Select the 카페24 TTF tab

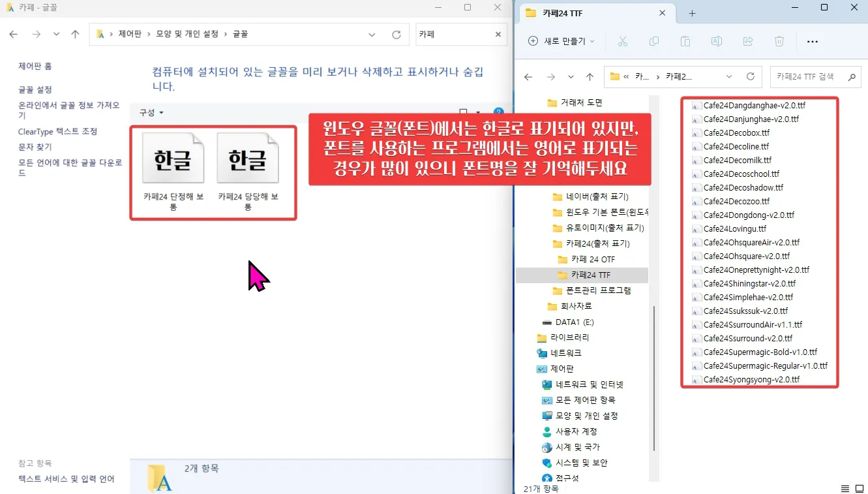click(596, 13)
